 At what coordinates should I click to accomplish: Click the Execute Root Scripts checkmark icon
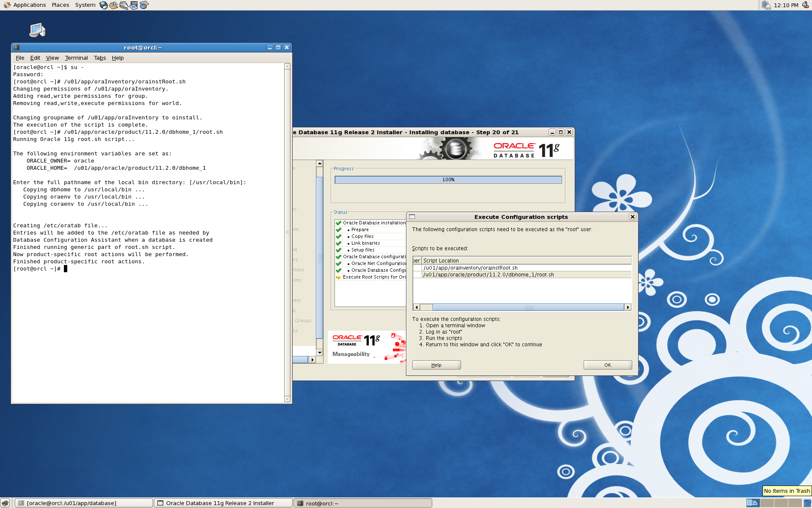point(338,277)
